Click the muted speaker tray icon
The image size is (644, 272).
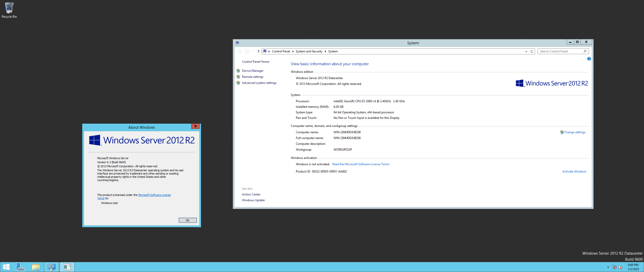pyautogui.click(x=620, y=267)
